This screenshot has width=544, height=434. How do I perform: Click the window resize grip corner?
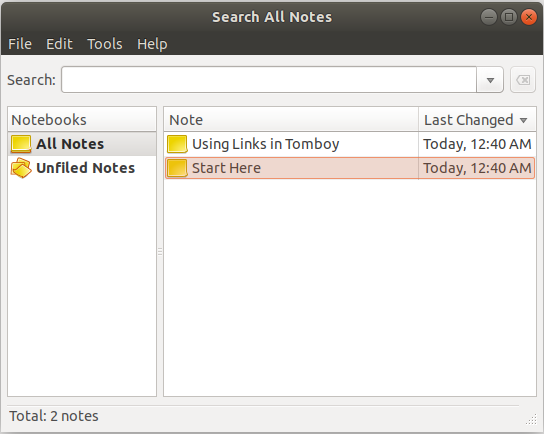pyautogui.click(x=531, y=419)
